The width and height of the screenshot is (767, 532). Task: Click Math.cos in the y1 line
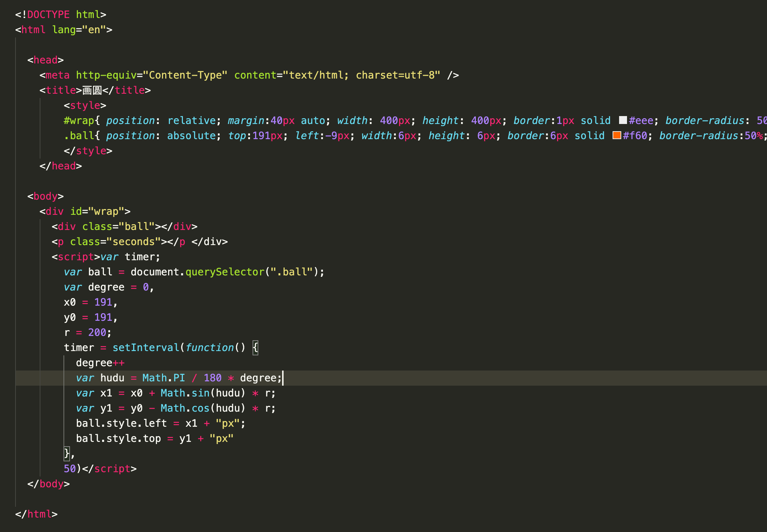(185, 408)
